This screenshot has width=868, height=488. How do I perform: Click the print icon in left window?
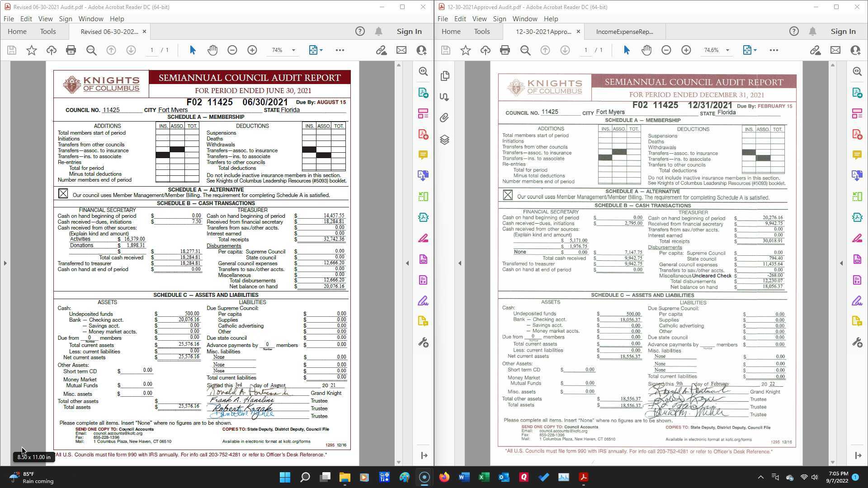click(x=71, y=50)
